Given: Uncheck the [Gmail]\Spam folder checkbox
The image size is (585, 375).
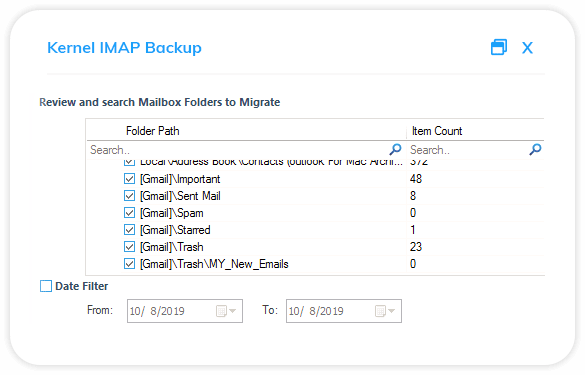Looking at the screenshot, I should [129, 213].
